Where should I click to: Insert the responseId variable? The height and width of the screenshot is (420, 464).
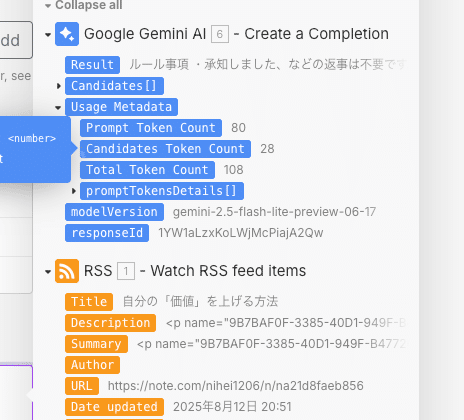(107, 233)
